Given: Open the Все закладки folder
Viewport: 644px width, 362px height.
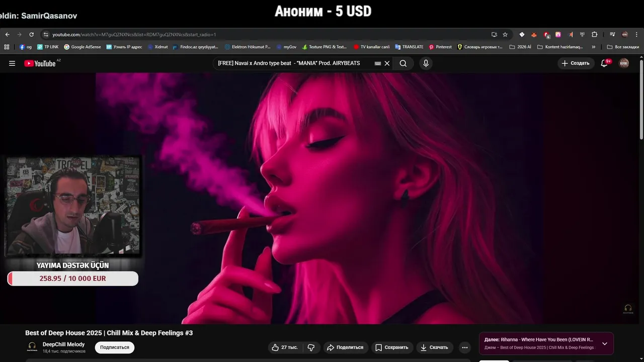Looking at the screenshot, I should 623,47.
